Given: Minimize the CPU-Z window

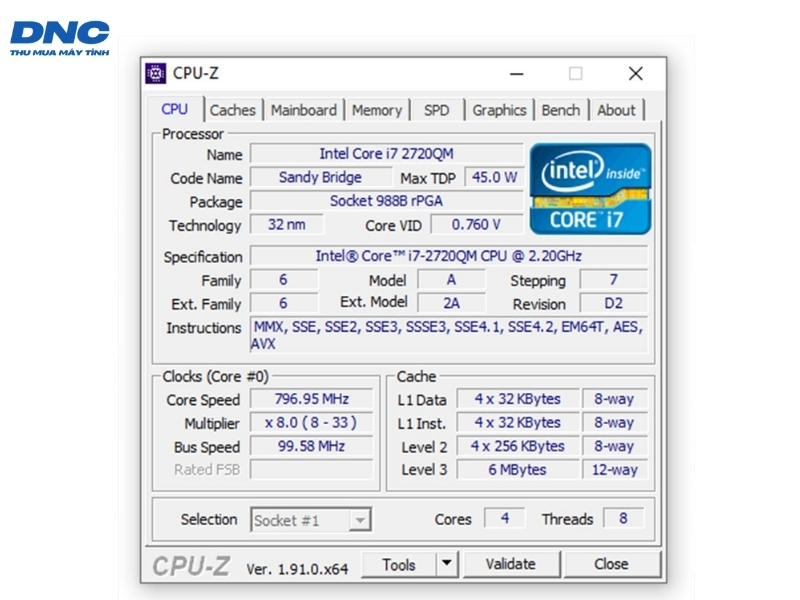Looking at the screenshot, I should [516, 74].
